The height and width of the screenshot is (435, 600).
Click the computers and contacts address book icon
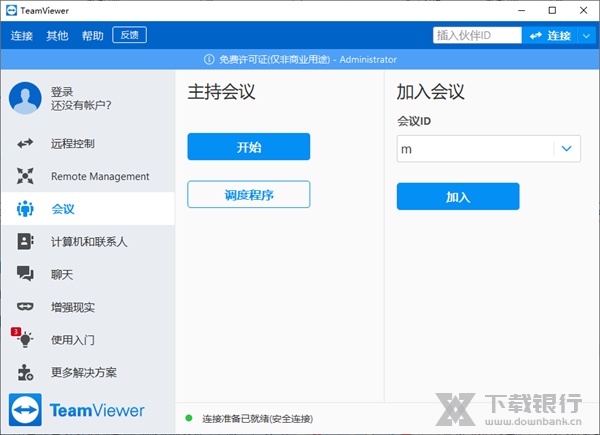coord(25,241)
